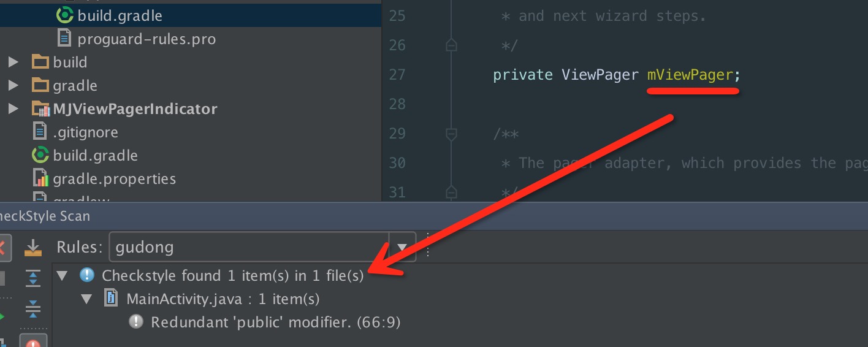Screen dimensions: 868x347
Task: Expand the gradle folder
Action: (13, 86)
